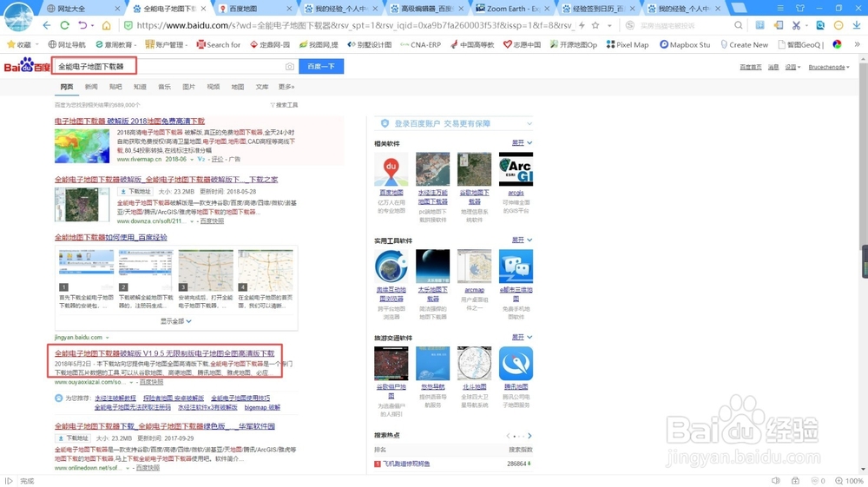Image resolution: width=868 pixels, height=487 pixels.
Task: Open the downloads arrow icon
Action: tap(857, 25)
